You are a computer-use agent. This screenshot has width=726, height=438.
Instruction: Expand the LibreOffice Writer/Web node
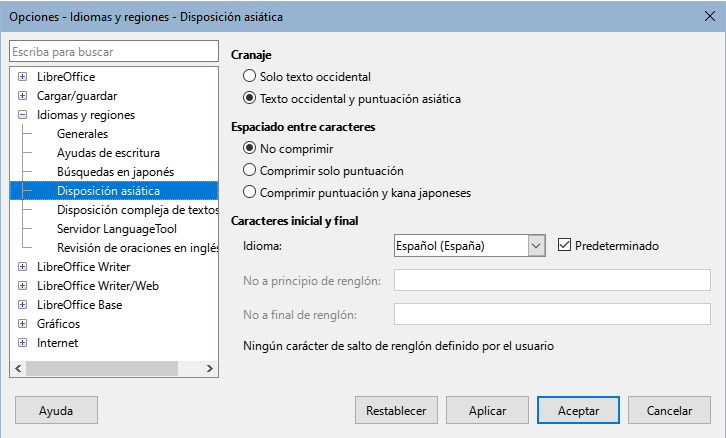(22, 285)
